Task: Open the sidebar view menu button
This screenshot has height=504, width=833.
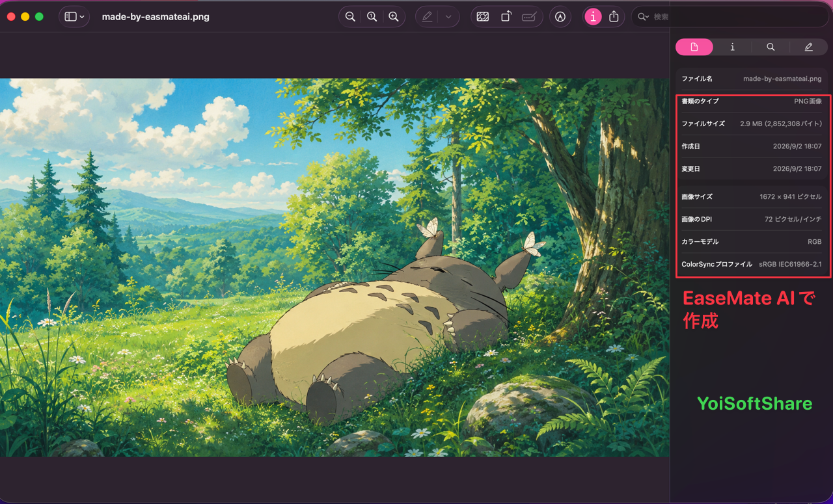Action: click(x=74, y=16)
